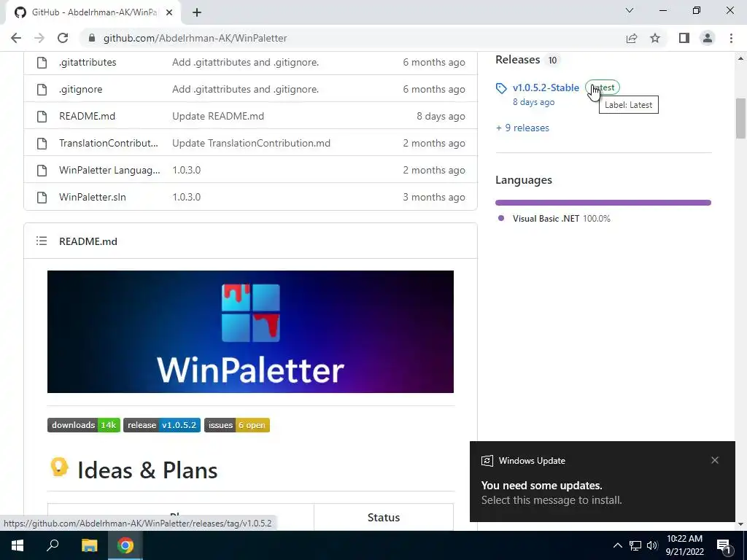
Task: Click the purple language bar
Action: [x=603, y=203]
